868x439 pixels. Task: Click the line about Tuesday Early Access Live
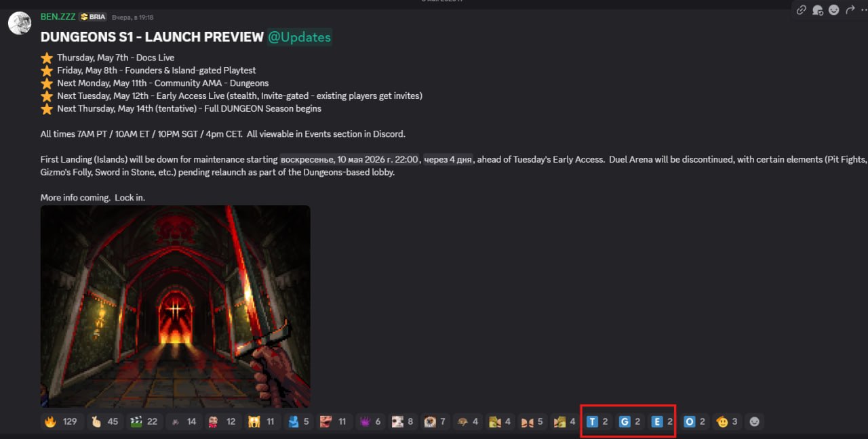pyautogui.click(x=239, y=96)
